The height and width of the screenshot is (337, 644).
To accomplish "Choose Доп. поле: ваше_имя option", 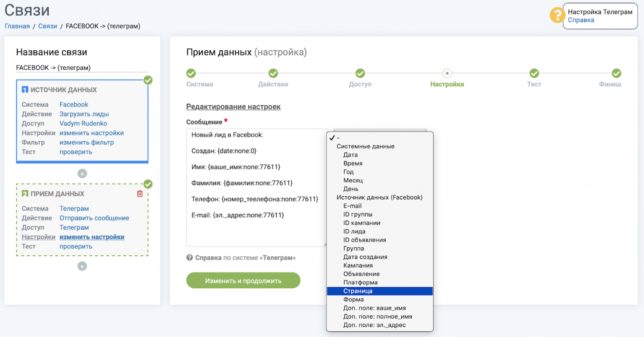I will (380, 308).
